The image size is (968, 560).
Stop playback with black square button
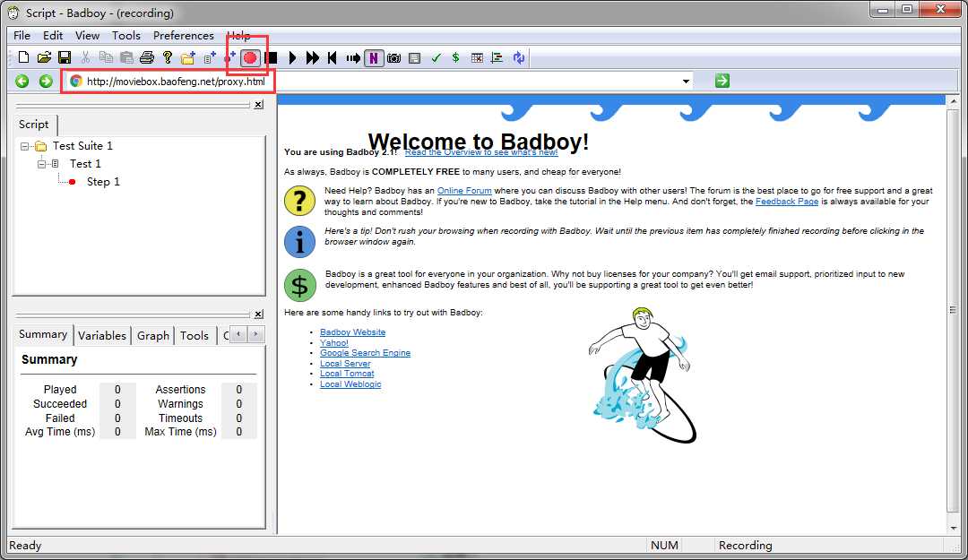coord(271,58)
